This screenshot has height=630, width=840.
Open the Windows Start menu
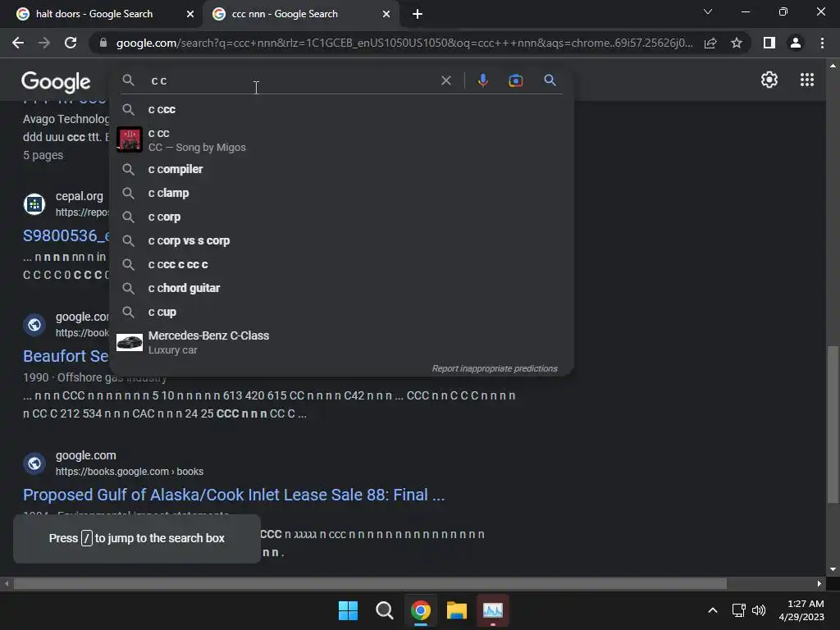[348, 610]
